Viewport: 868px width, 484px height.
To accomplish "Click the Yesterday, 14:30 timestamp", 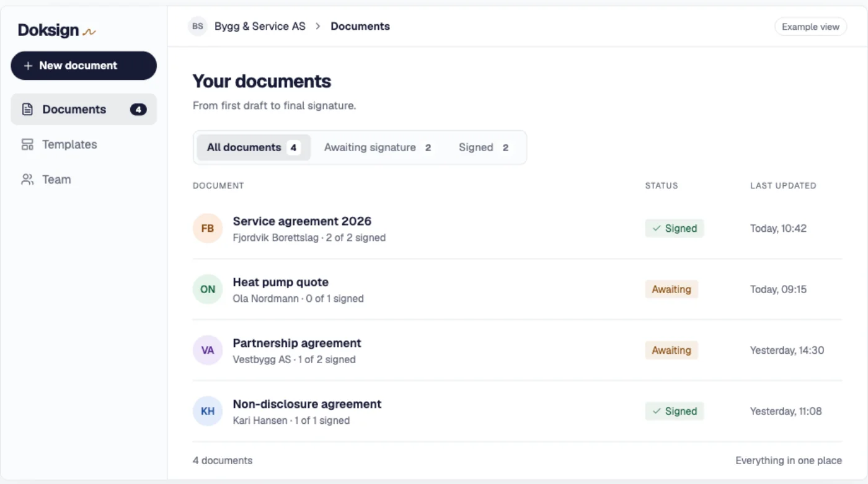I will click(787, 350).
